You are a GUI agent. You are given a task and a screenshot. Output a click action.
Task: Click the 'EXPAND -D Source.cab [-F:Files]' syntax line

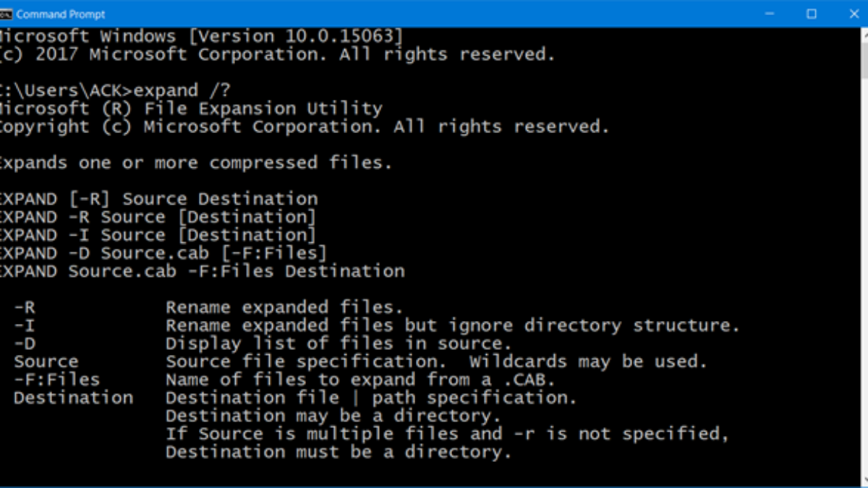point(163,253)
